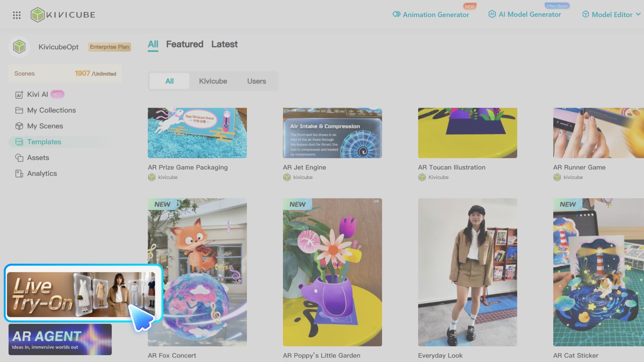The height and width of the screenshot is (362, 644).
Task: Click the Kivicube logo
Action: point(63,15)
